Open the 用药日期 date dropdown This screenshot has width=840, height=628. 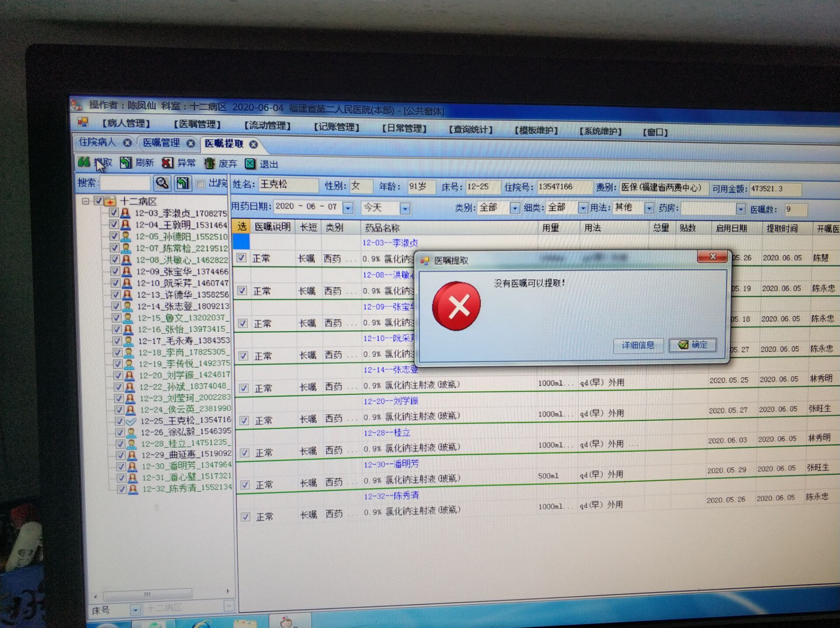(348, 208)
